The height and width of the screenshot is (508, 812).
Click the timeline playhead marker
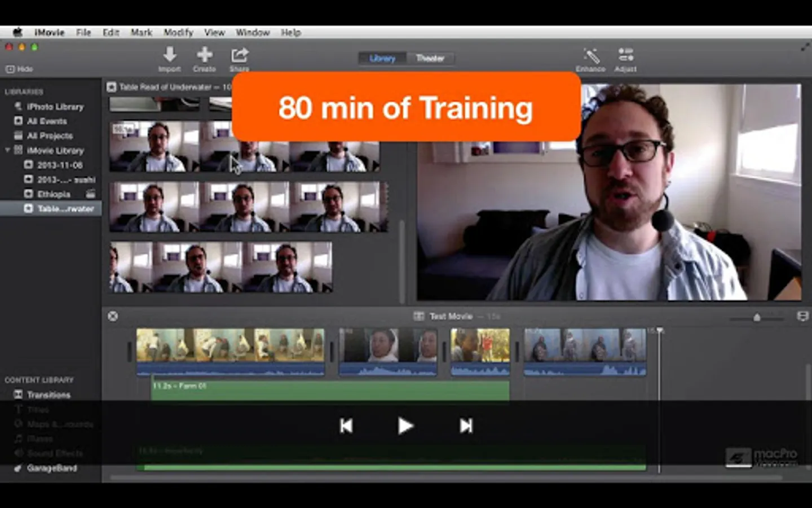click(659, 330)
